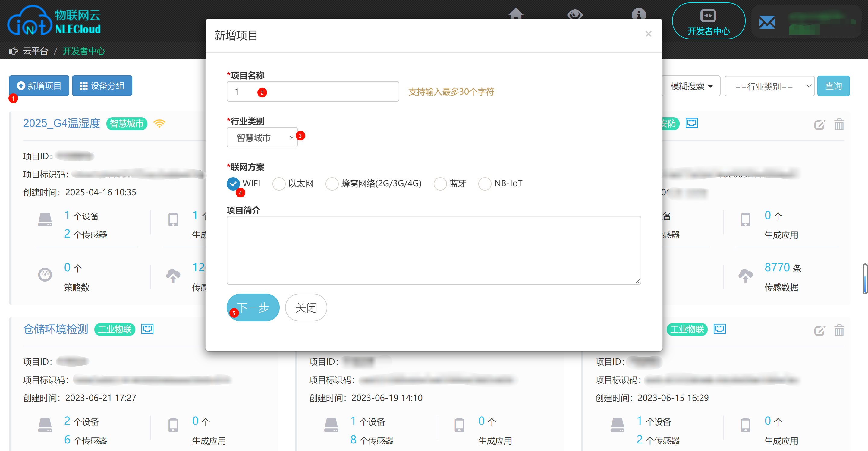Click network icon beside 仓储环境检测

point(147,329)
